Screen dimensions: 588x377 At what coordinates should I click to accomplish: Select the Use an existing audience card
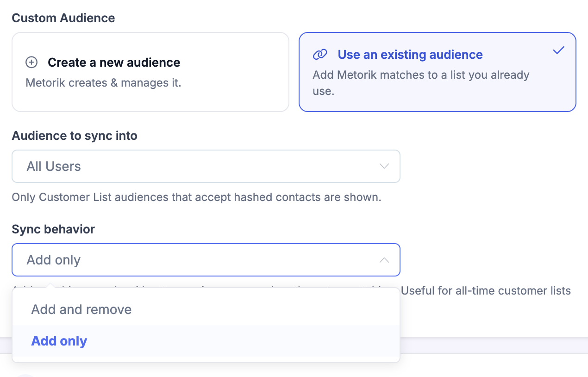click(x=438, y=72)
